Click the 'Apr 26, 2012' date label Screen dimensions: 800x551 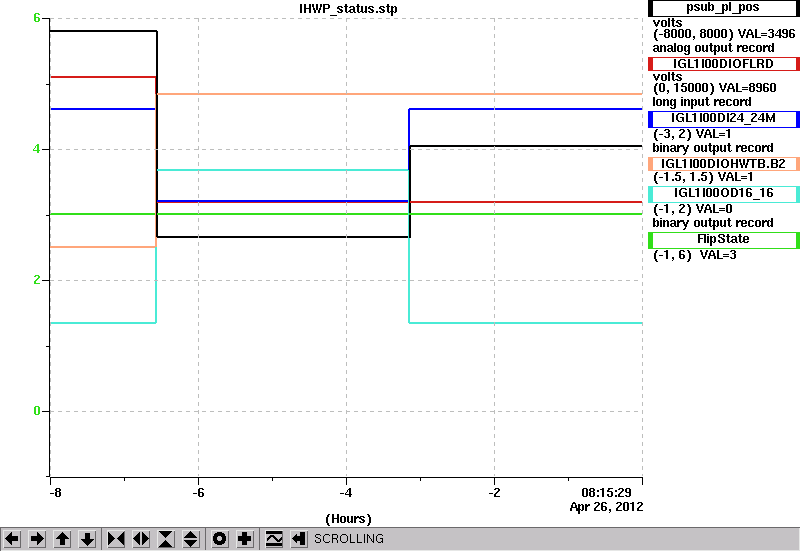pos(606,507)
